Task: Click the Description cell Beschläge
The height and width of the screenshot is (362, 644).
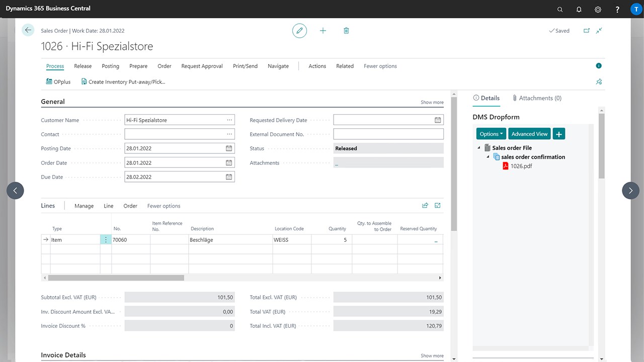Action: pyautogui.click(x=230, y=240)
